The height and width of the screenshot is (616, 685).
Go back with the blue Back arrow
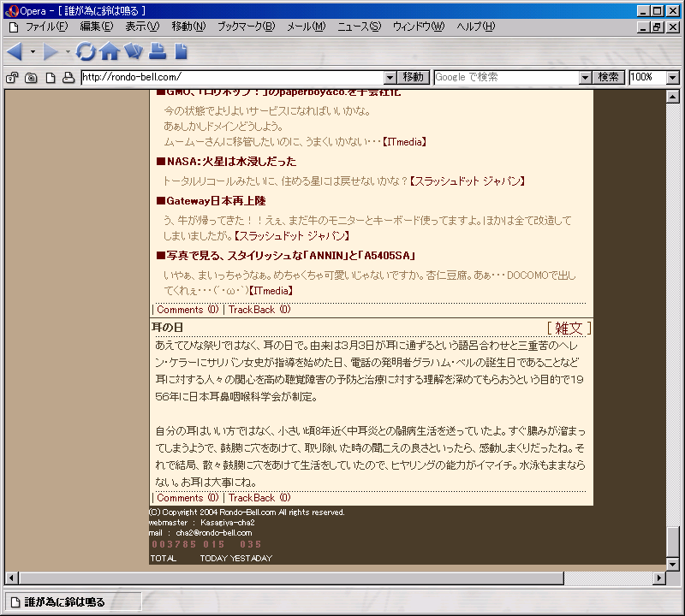(15, 52)
